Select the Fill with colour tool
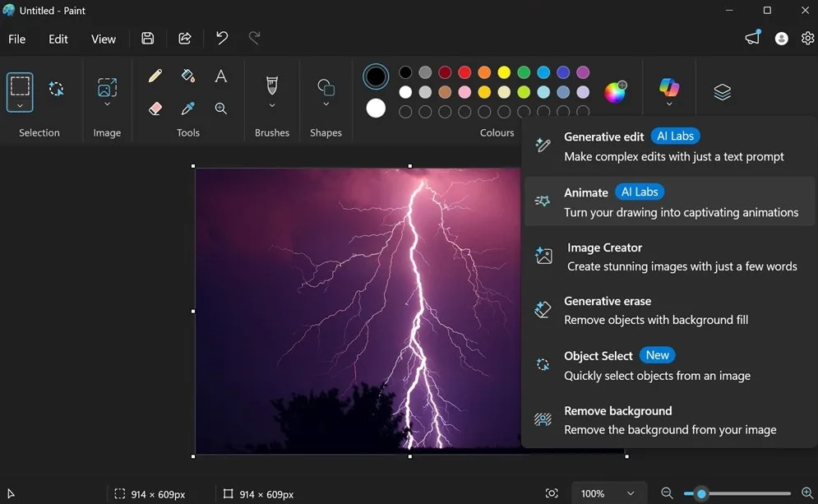This screenshot has height=504, width=818. pyautogui.click(x=187, y=75)
